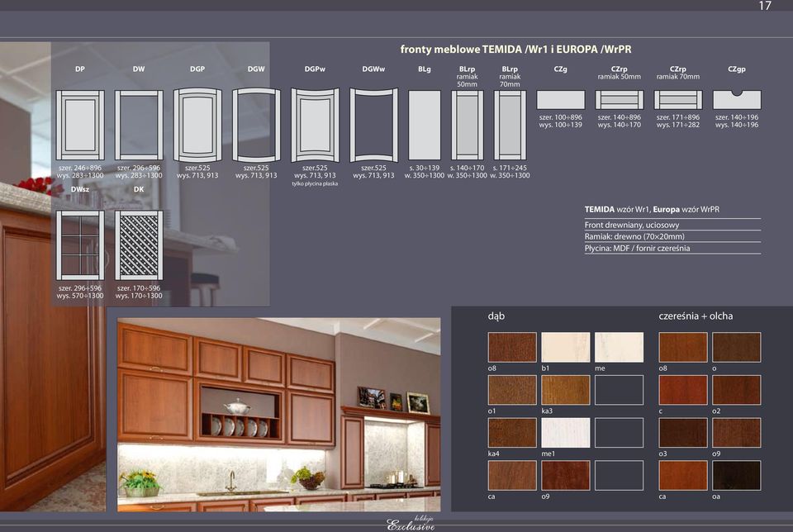Click the Exclusive collection logo in the footer
The height and width of the screenshot is (532, 793).
click(411, 524)
